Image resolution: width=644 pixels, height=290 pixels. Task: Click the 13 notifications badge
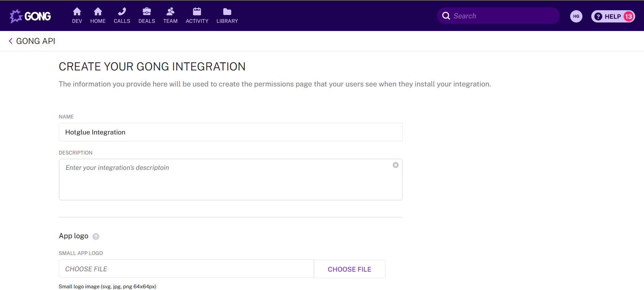[629, 16]
